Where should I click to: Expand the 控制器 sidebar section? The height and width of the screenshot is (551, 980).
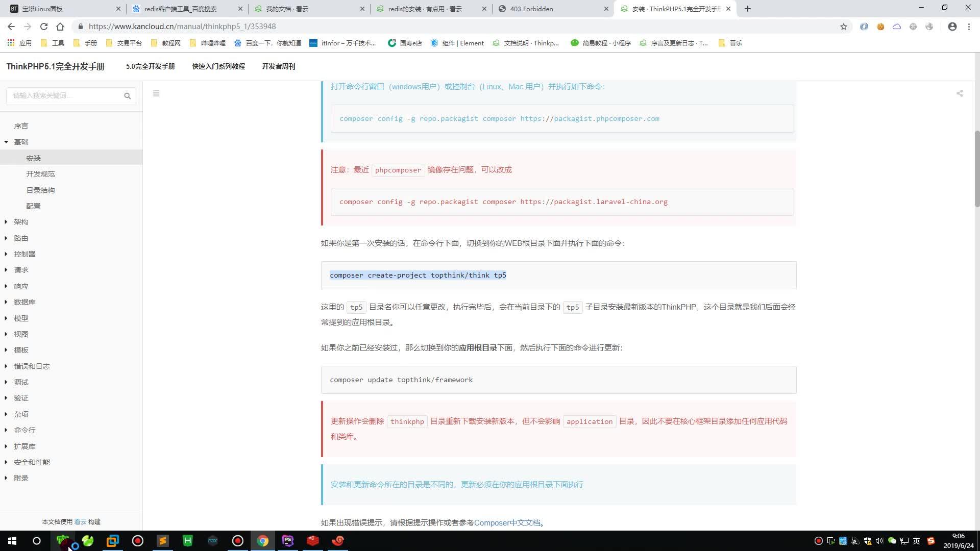(24, 254)
